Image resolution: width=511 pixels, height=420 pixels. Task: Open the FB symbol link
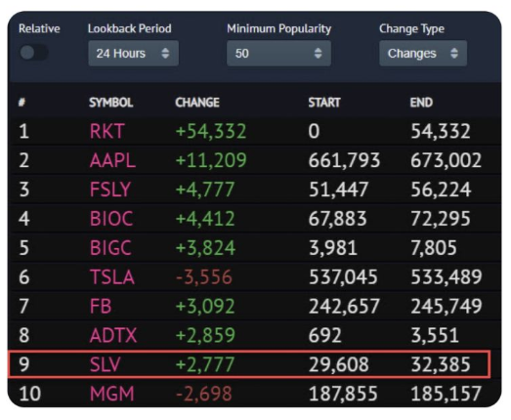101,307
